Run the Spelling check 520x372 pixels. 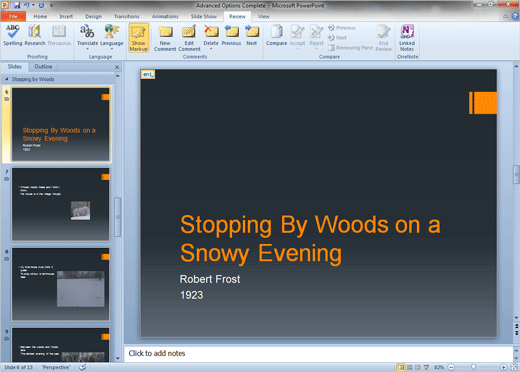click(x=13, y=35)
